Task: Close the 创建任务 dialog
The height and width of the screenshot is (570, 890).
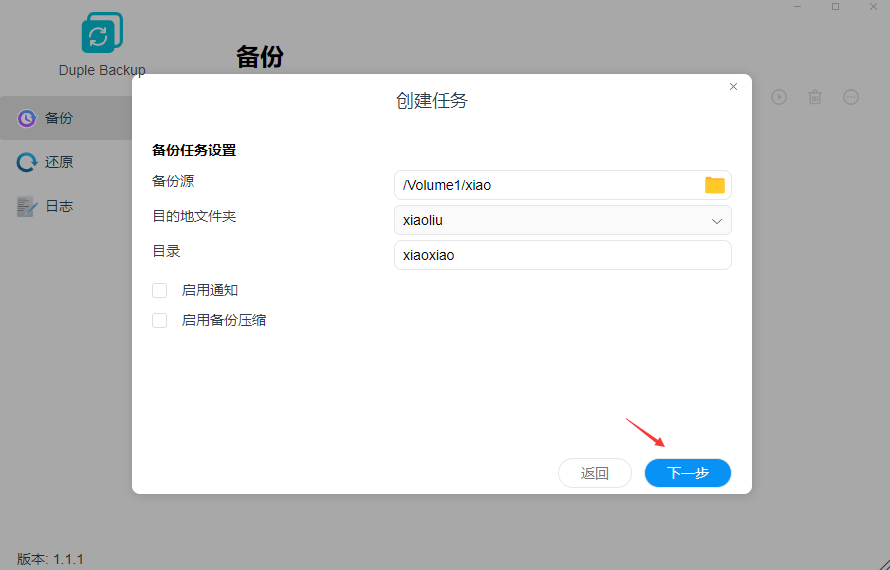Action: point(733,87)
